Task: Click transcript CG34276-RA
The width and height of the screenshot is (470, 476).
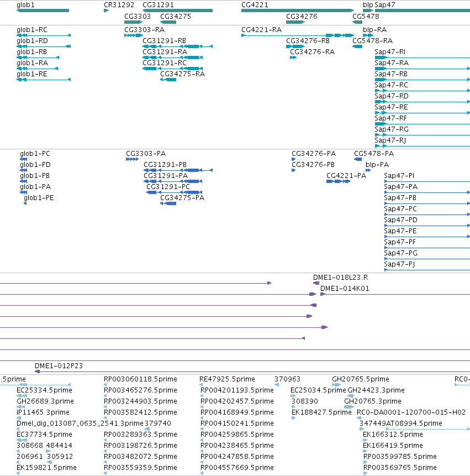Action: [x=313, y=52]
